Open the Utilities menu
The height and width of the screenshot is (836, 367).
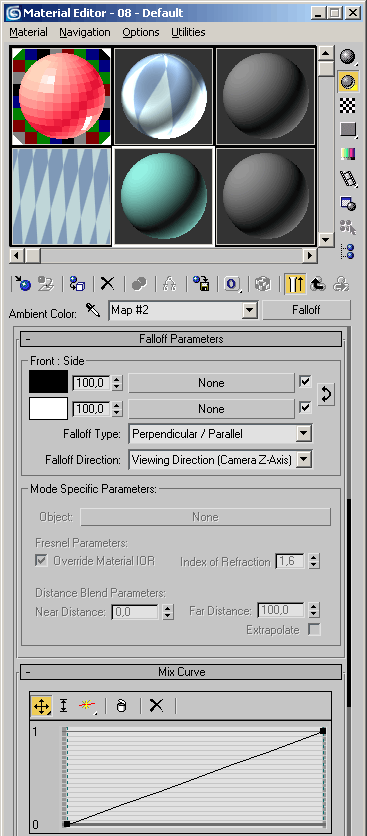click(188, 32)
